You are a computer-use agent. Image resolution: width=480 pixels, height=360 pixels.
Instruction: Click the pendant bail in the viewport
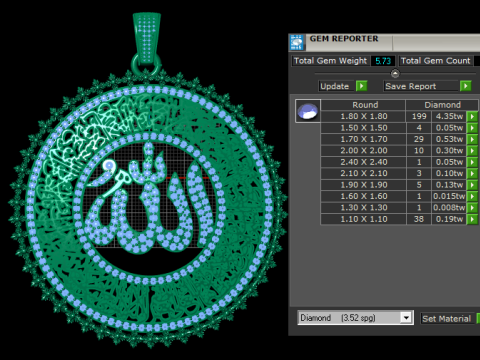[x=147, y=38]
